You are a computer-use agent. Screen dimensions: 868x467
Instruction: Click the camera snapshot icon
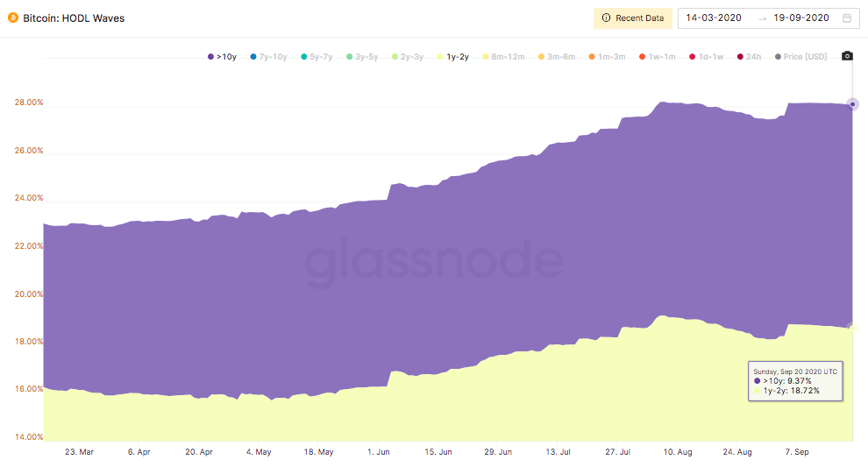pyautogui.click(x=847, y=56)
